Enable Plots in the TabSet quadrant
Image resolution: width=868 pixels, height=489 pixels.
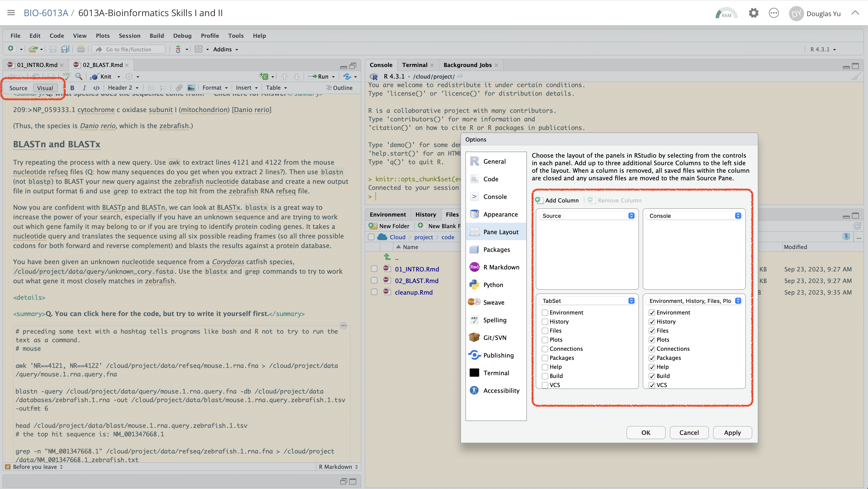tap(545, 340)
